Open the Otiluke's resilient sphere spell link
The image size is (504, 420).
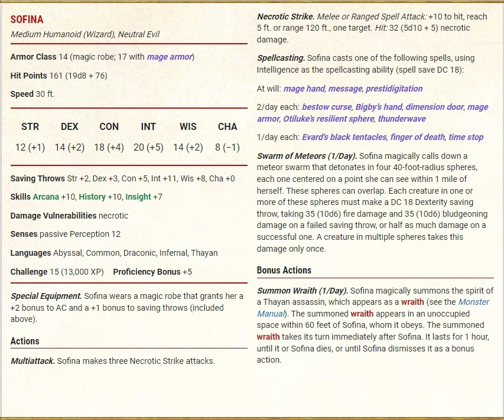[329, 119]
